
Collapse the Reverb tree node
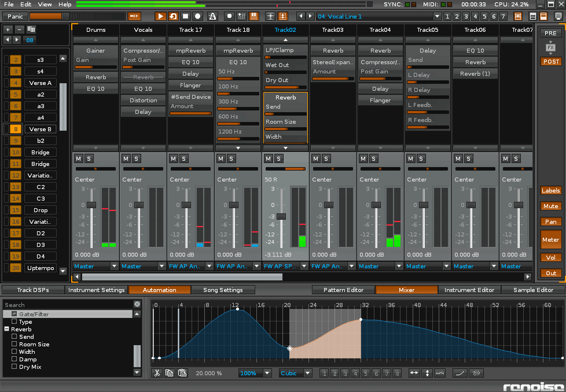6,329
